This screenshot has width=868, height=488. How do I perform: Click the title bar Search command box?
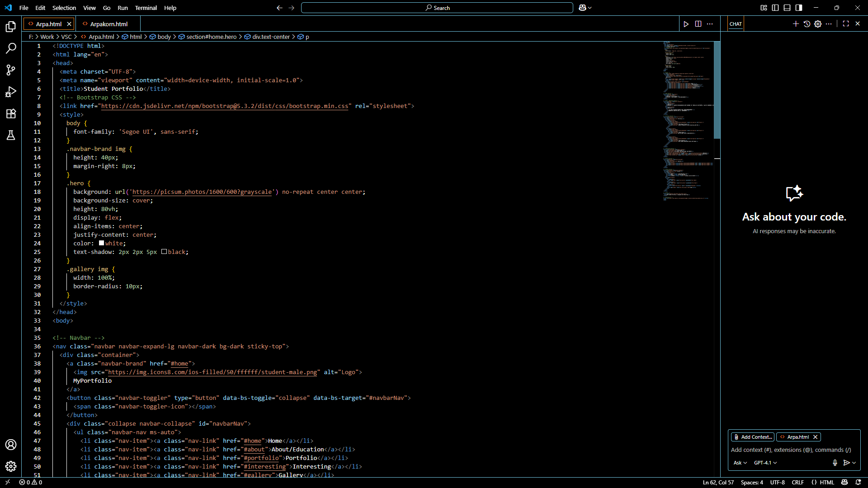point(437,8)
